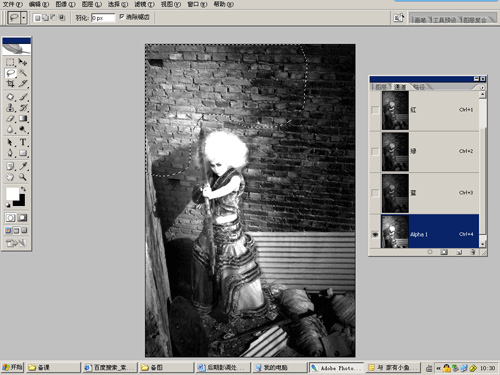Select the Blur tool
This screenshot has height=375, width=500.
tap(10, 129)
